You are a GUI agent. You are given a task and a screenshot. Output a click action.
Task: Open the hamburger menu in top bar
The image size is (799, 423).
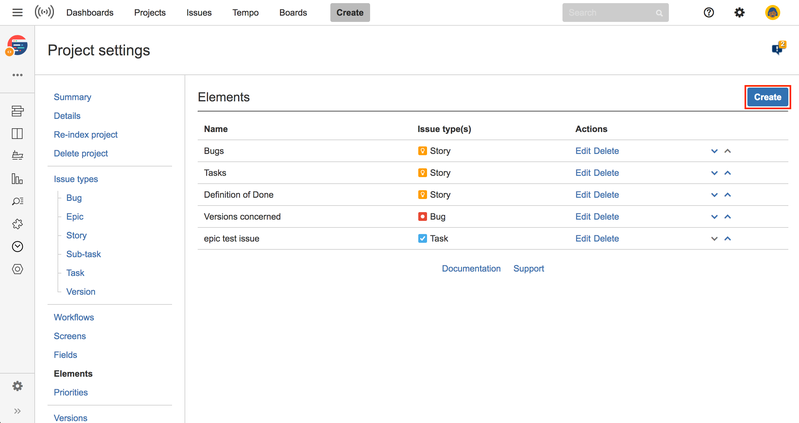(17, 13)
